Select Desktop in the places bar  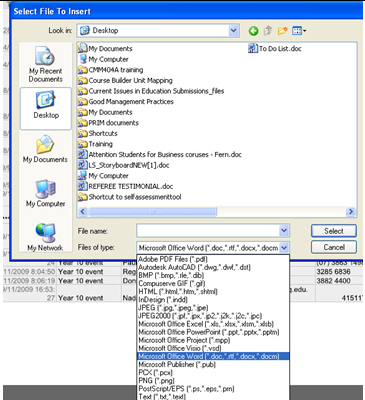pyautogui.click(x=46, y=108)
